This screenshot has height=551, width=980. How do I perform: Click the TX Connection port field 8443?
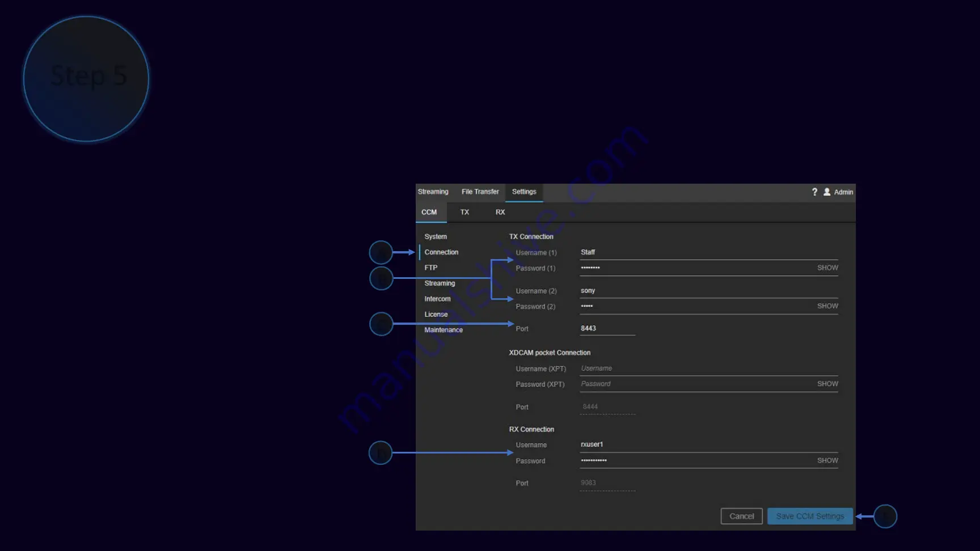click(x=607, y=329)
